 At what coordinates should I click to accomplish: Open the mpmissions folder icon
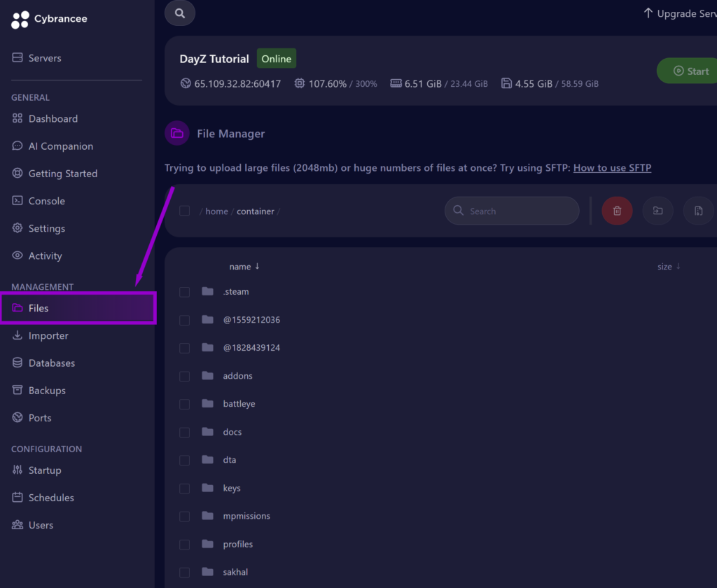[x=207, y=516]
